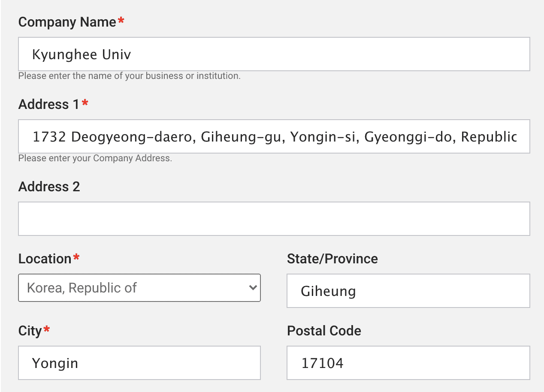Click the red asterisk beside City
This screenshot has width=544, height=392.
pos(46,330)
